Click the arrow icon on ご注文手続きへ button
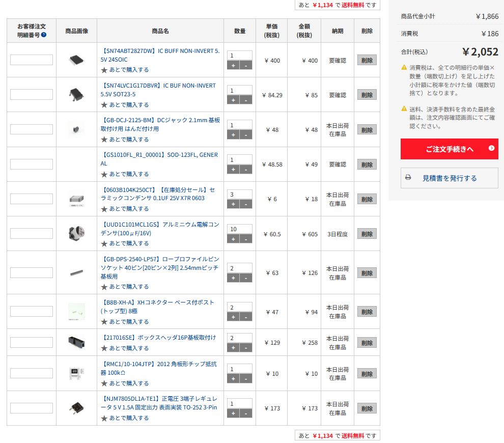The width and height of the screenshot is (504, 443). (x=491, y=148)
